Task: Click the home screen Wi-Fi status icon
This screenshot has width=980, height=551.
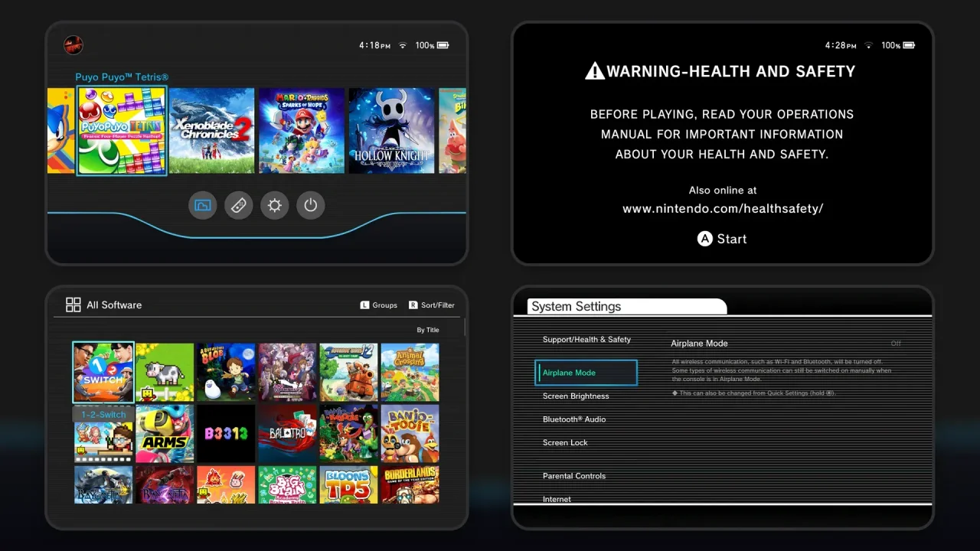Action: [x=403, y=46]
